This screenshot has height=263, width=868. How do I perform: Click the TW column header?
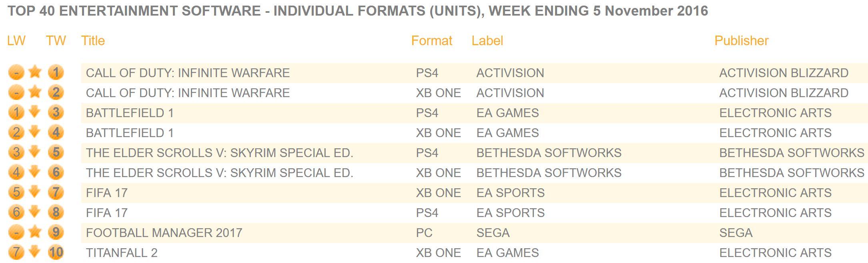[56, 41]
